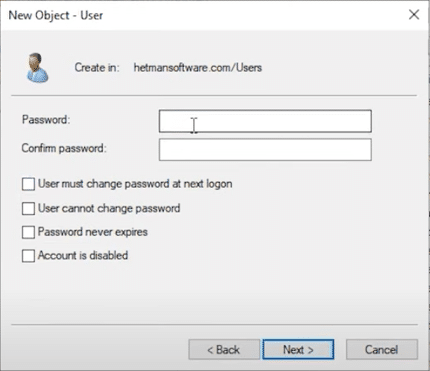430x371 pixels.
Task: Click the 'Password never expires' label text
Action: click(93, 232)
